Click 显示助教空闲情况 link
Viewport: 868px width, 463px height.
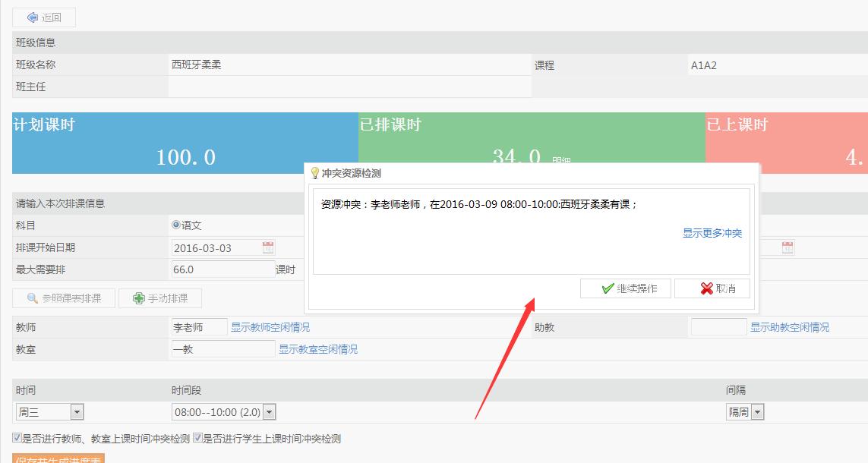click(x=789, y=327)
